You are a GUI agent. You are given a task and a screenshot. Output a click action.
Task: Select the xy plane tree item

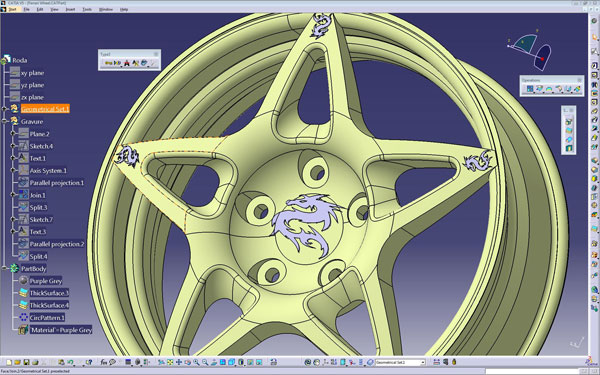[32, 73]
